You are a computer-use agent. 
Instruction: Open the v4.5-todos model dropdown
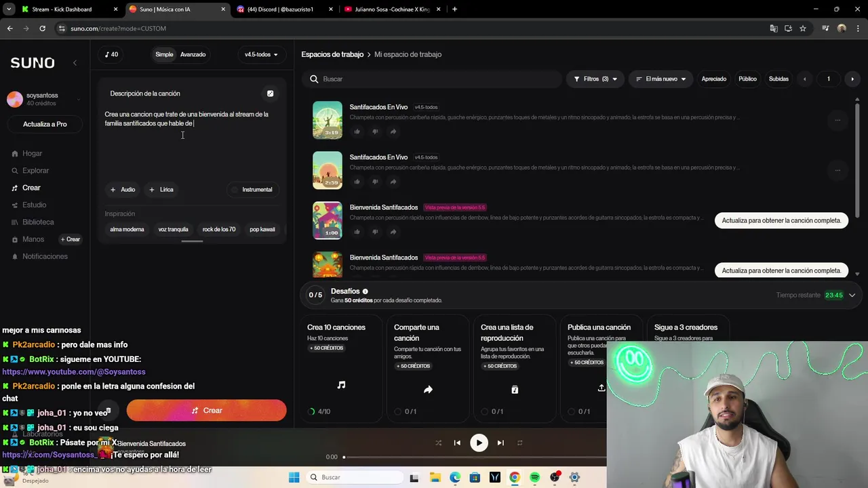(x=261, y=54)
